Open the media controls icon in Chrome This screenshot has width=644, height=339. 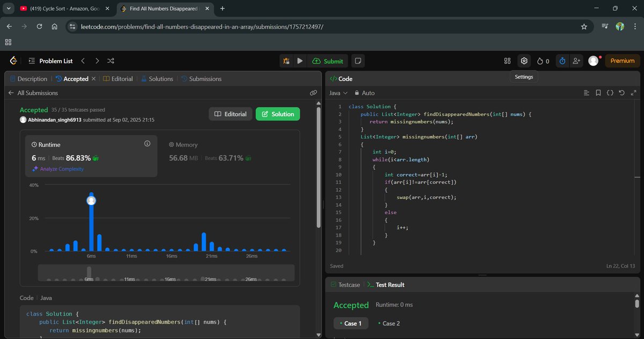point(605,26)
